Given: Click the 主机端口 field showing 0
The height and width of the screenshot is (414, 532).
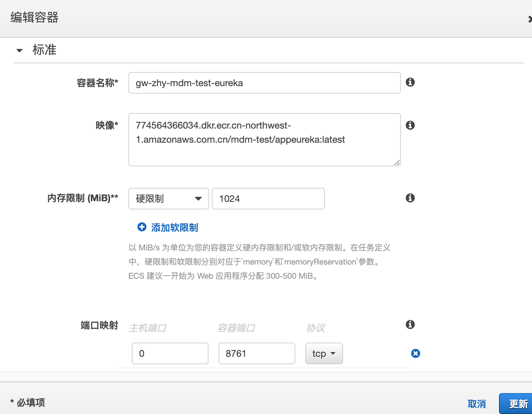Looking at the screenshot, I should [170, 353].
